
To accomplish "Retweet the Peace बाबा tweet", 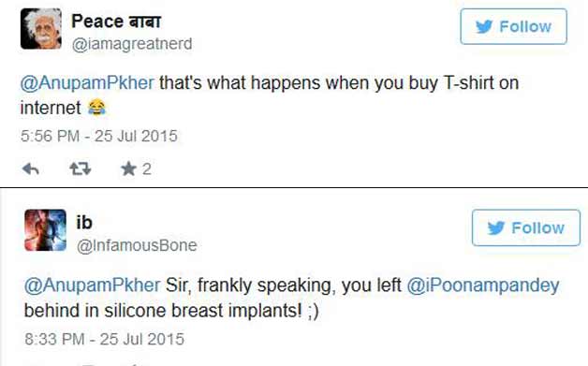I will click(81, 168).
